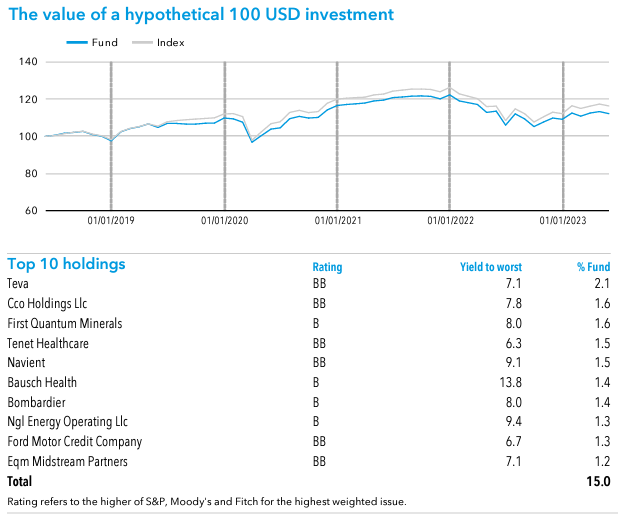This screenshot has height=515, width=618.
Task: Click the rating footnote about S&P, Moody's and Fitch
Action: 207,502
